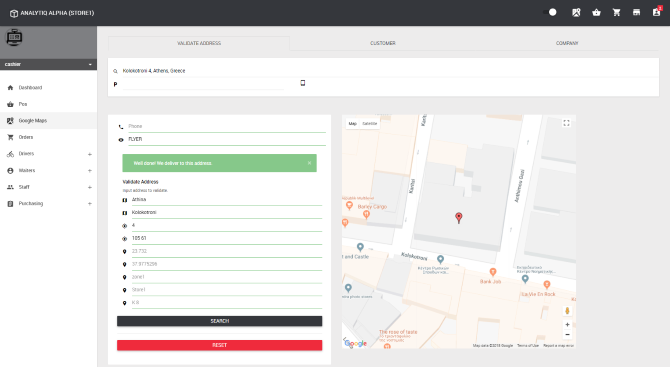Open user account icon with notification badge

click(x=657, y=12)
